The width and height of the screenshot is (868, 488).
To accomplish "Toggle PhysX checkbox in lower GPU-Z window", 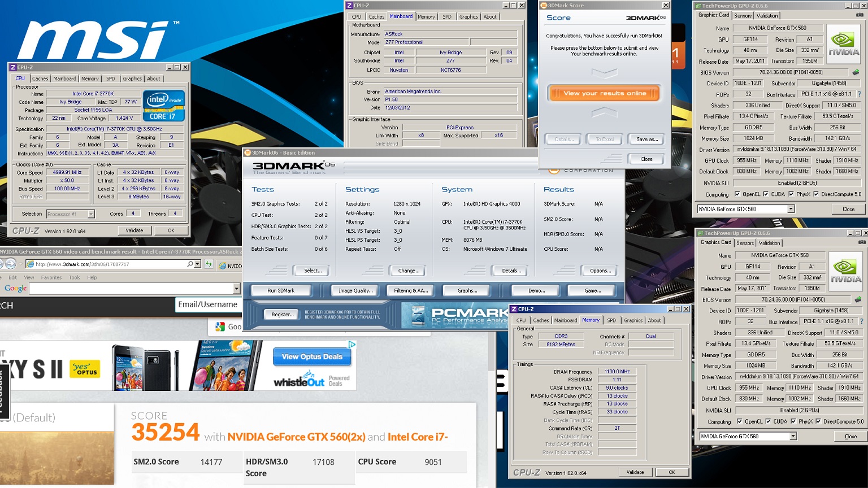I will coord(793,421).
